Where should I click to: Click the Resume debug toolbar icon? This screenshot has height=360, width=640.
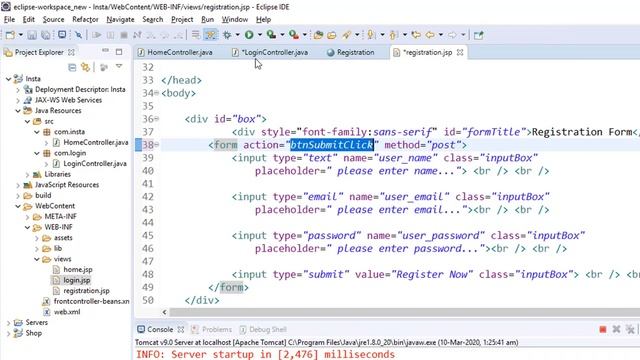pyautogui.click(x=97, y=35)
